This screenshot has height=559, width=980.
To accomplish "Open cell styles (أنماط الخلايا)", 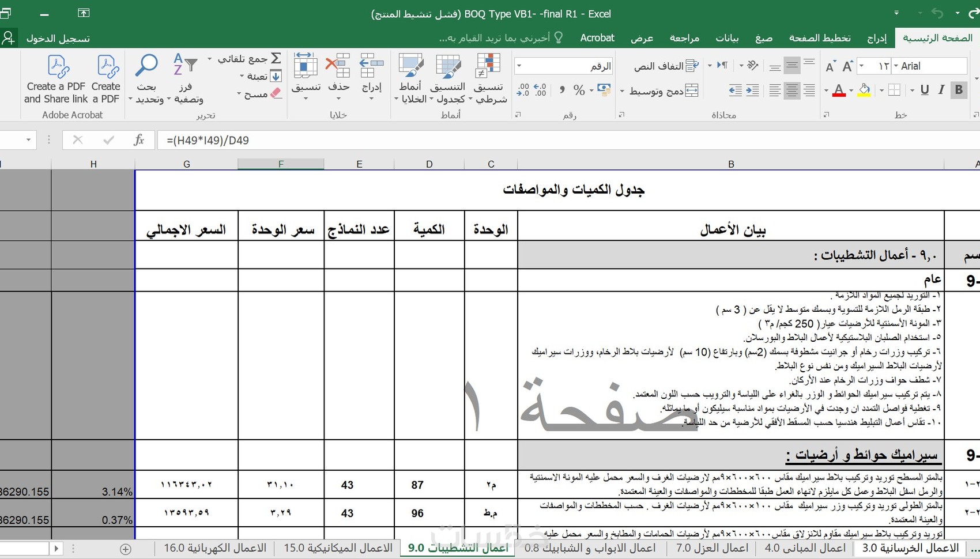I will [410, 79].
